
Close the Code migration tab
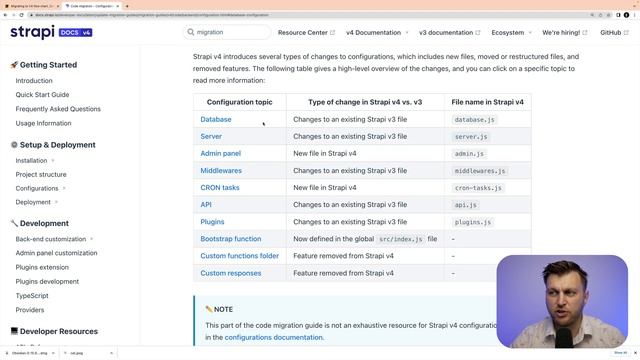click(118, 6)
